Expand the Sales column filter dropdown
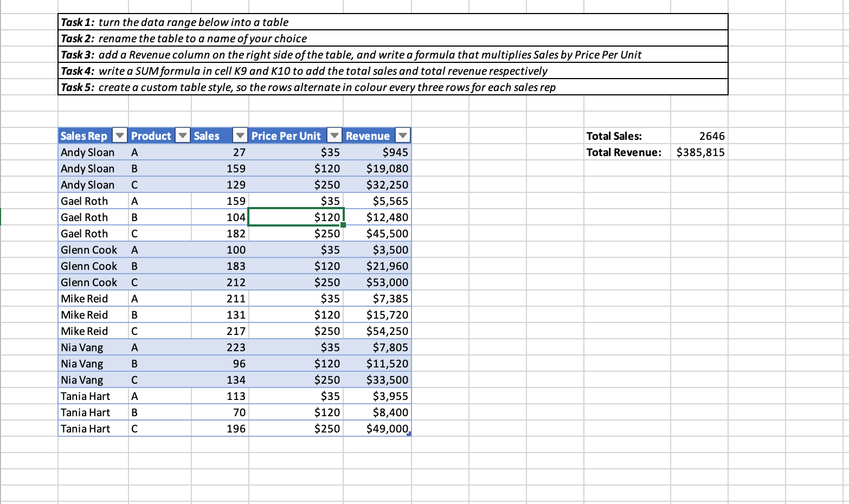The width and height of the screenshot is (849, 504). (240, 135)
